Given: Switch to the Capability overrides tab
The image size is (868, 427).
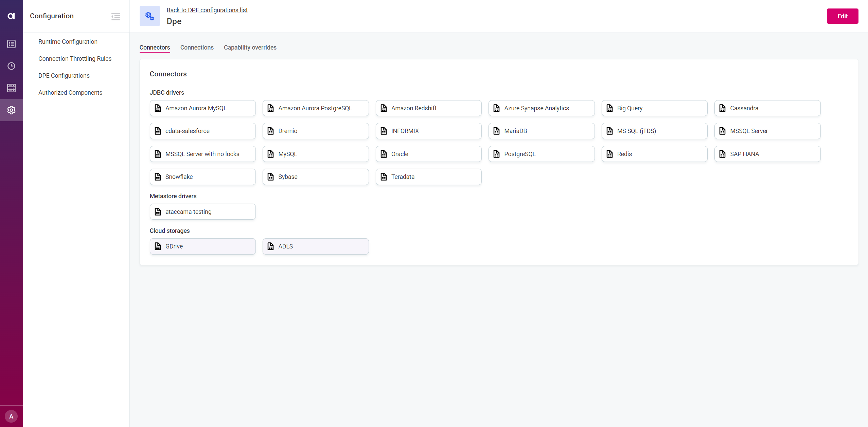Looking at the screenshot, I should [250, 48].
